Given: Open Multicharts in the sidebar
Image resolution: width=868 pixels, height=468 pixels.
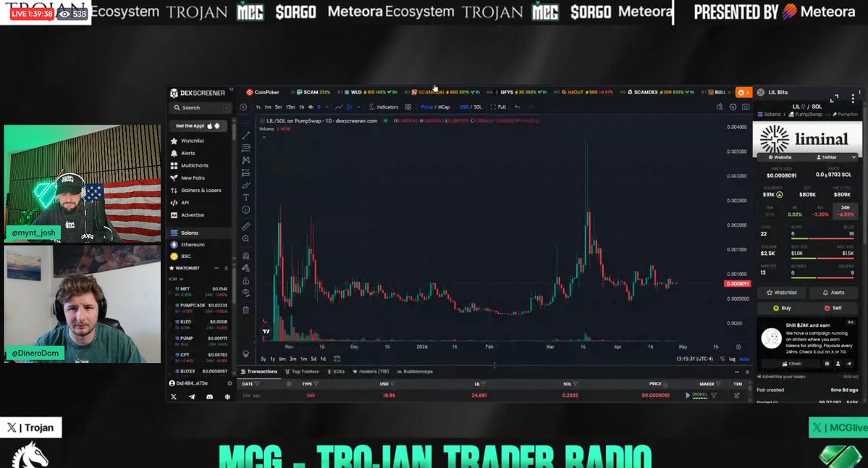Looking at the screenshot, I should pos(190,166).
